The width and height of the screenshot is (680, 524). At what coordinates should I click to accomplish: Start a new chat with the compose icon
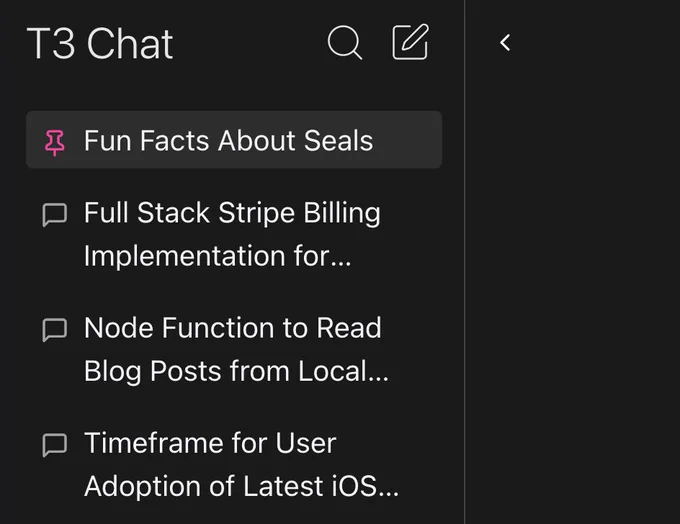tap(410, 42)
